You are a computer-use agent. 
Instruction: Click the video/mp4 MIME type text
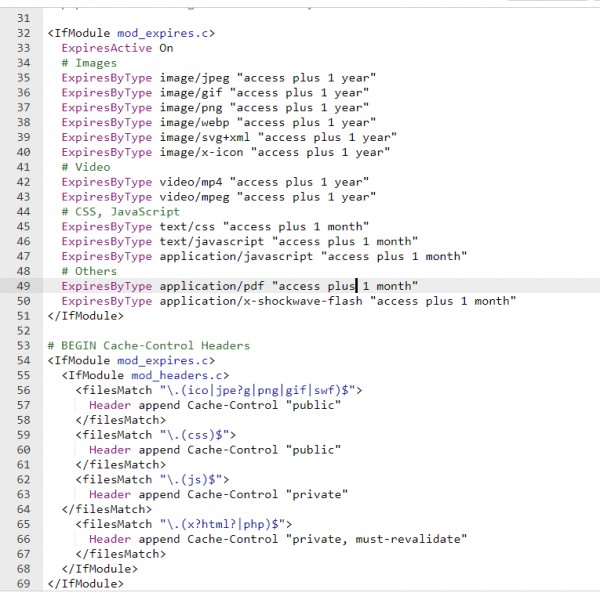[x=190, y=182]
